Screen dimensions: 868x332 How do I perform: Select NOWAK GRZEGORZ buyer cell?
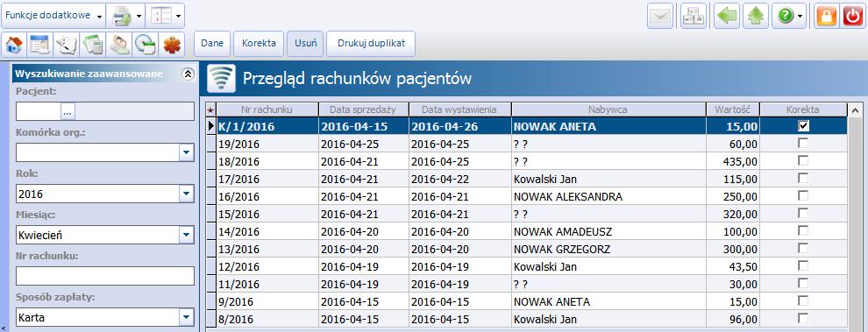608,250
